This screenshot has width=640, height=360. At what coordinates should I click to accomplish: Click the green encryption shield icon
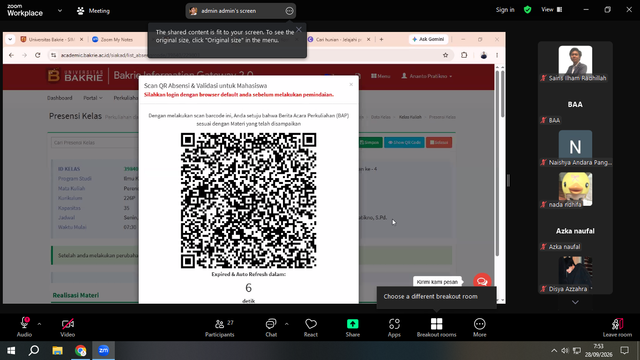(527, 10)
